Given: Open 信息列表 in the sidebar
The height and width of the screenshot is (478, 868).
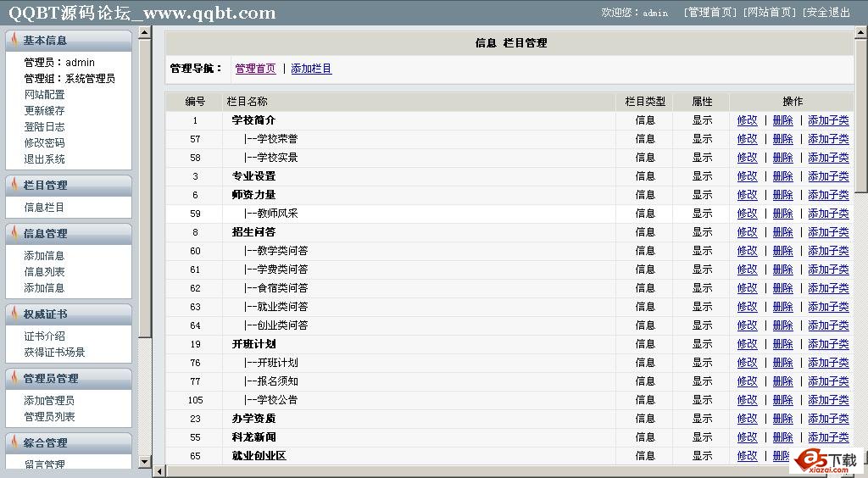Looking at the screenshot, I should [x=44, y=272].
